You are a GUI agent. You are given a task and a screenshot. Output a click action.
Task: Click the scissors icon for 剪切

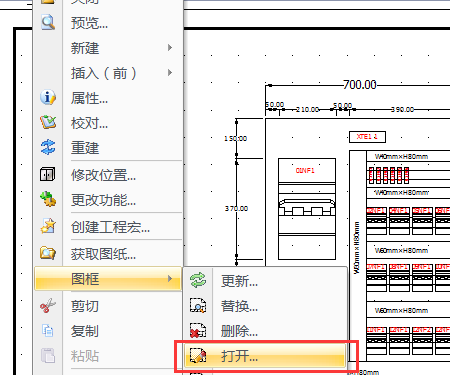pos(48,305)
